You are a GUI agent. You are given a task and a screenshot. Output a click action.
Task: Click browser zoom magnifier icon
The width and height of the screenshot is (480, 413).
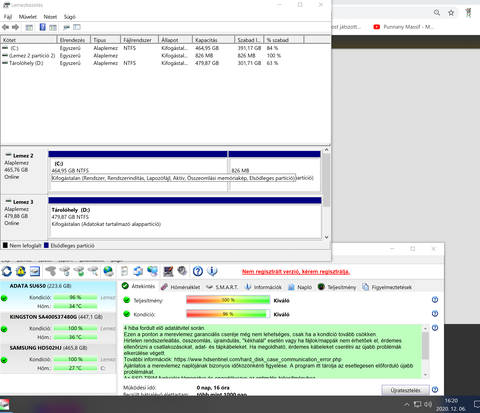(x=437, y=13)
